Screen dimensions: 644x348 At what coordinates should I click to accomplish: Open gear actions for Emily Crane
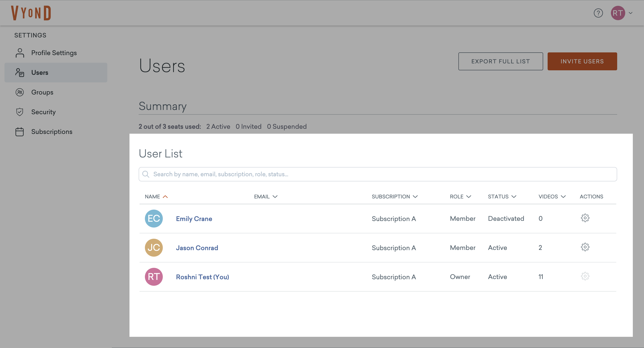point(585,218)
